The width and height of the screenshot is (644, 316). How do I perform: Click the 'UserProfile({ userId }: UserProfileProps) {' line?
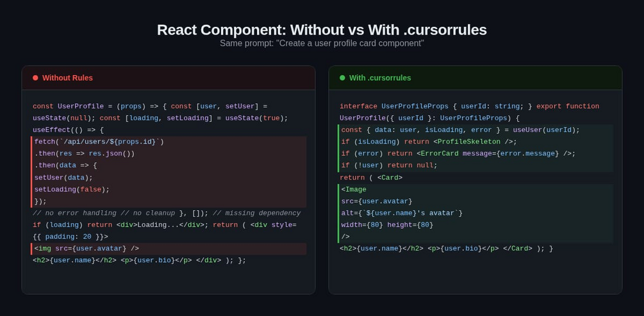(x=429, y=118)
